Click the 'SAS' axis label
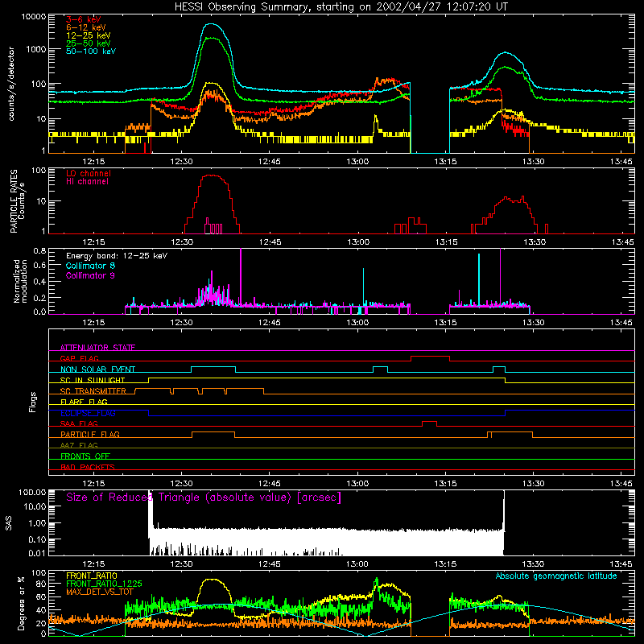This screenshot has height=644, width=644. coord(9,522)
